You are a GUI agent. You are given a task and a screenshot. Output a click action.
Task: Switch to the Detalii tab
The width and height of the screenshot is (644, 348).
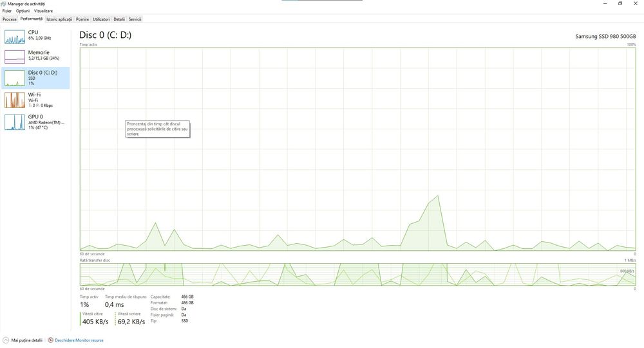coord(119,19)
